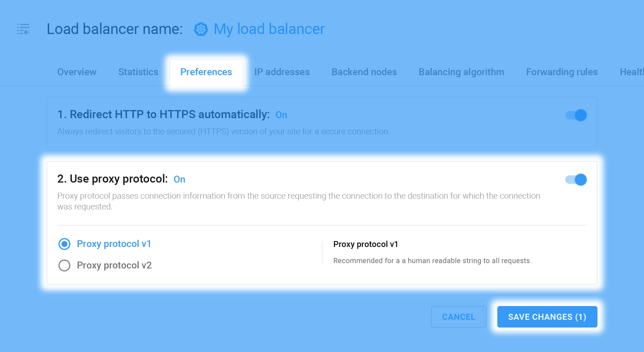Navigate to the Statistics tab
Image resolution: width=644 pixels, height=352 pixels.
pos(139,72)
